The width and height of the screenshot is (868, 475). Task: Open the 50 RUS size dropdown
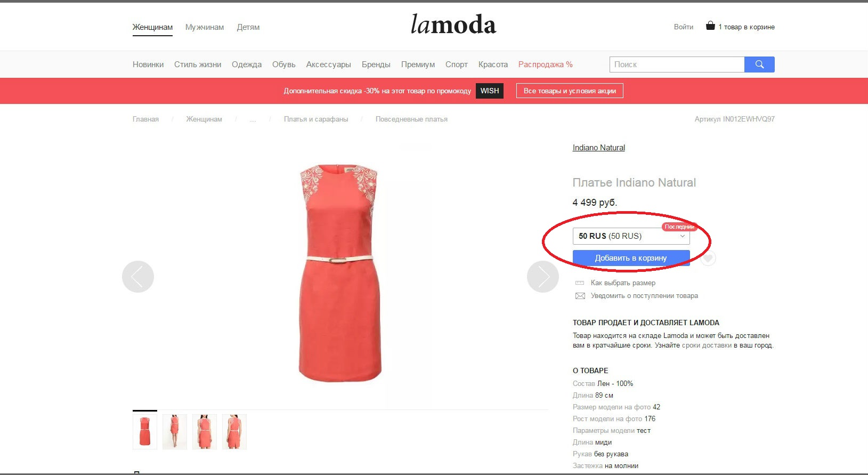coord(631,236)
